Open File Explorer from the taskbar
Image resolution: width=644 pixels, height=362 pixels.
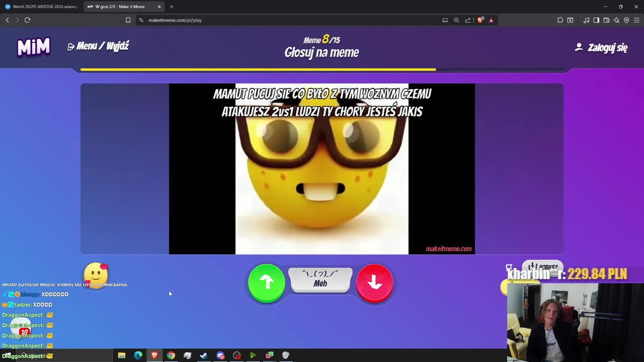click(x=121, y=355)
